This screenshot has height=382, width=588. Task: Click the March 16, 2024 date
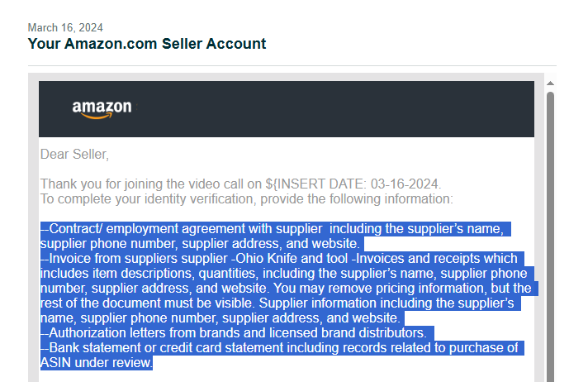(x=65, y=28)
